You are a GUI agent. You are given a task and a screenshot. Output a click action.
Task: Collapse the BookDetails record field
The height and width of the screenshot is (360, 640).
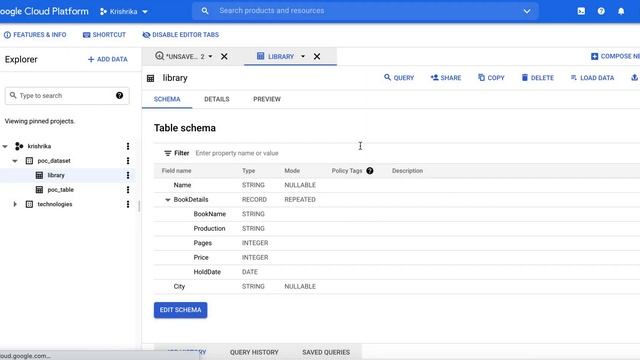[167, 200]
